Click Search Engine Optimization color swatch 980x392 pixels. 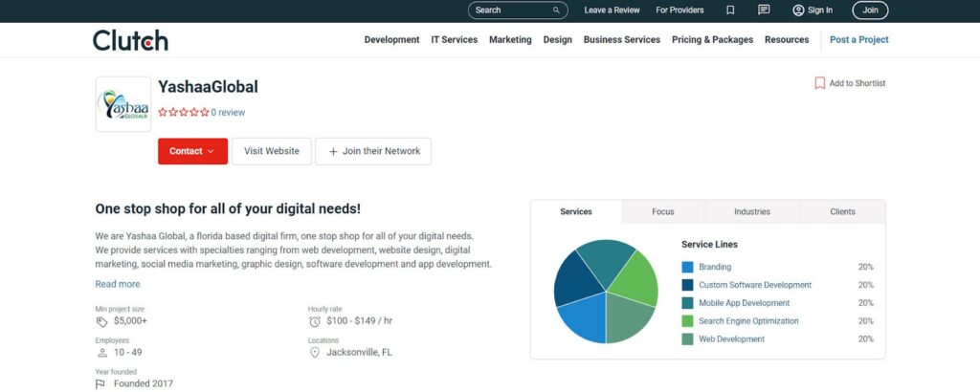coord(687,321)
